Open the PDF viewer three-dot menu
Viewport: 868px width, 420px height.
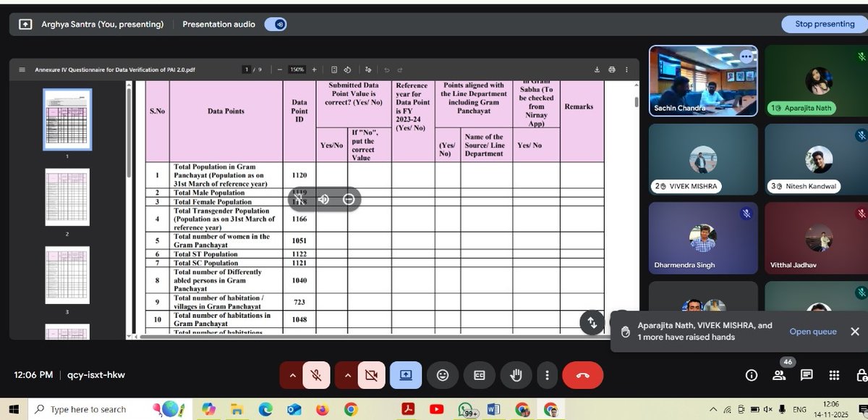coord(626,69)
